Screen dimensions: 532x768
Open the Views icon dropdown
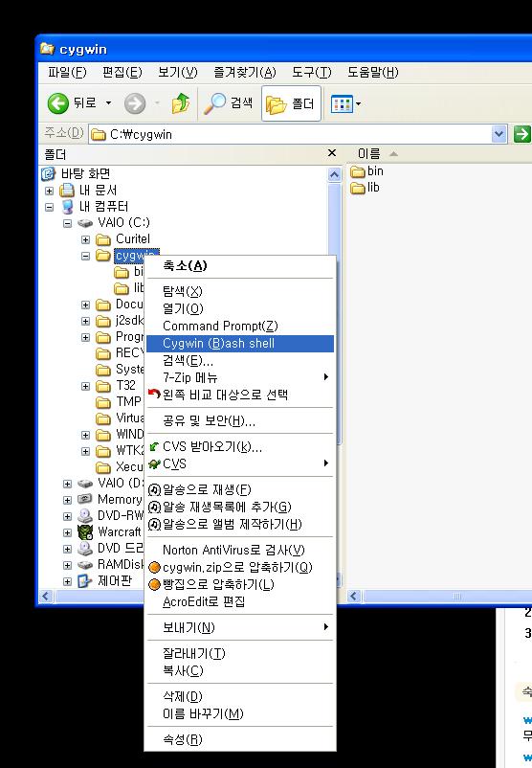[x=345, y=103]
